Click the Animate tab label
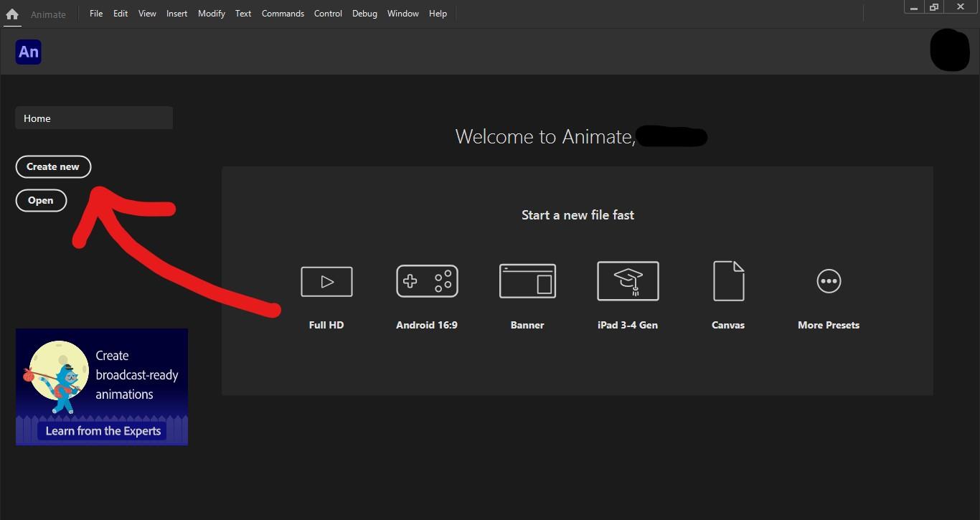Screen dimensions: 980x520 [x=48, y=14]
